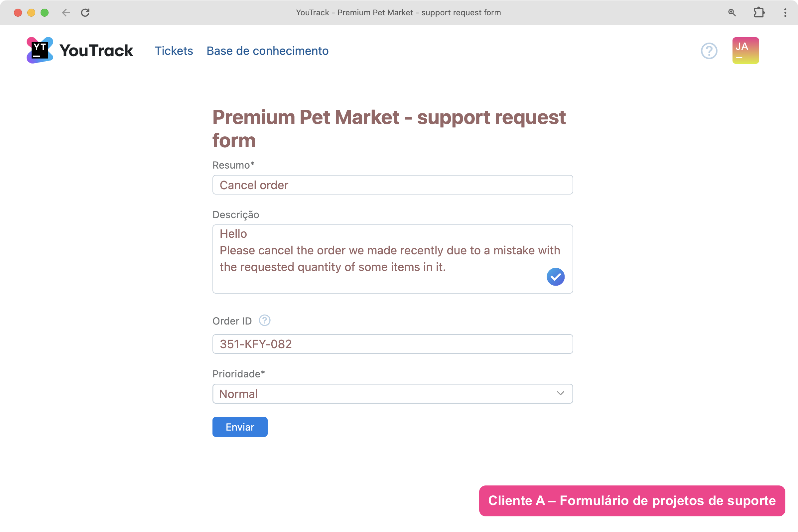Open the browser zoom magnifier icon
This screenshot has height=532, width=798.
point(732,13)
